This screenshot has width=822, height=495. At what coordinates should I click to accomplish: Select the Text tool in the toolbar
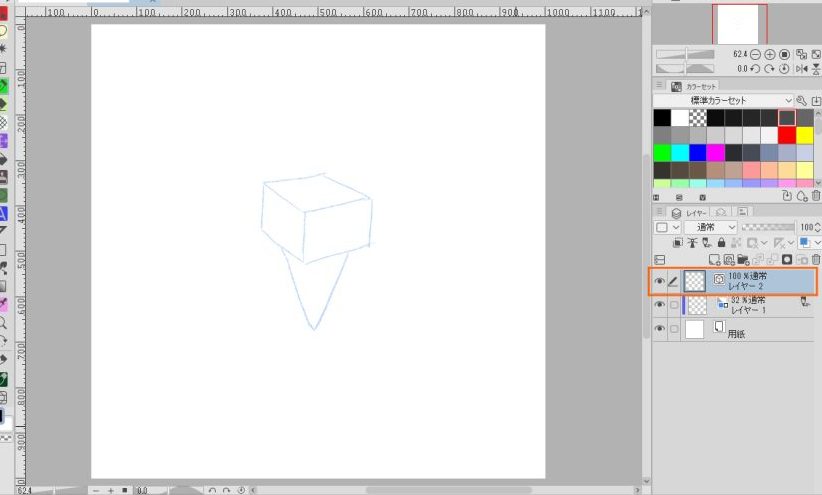3,213
